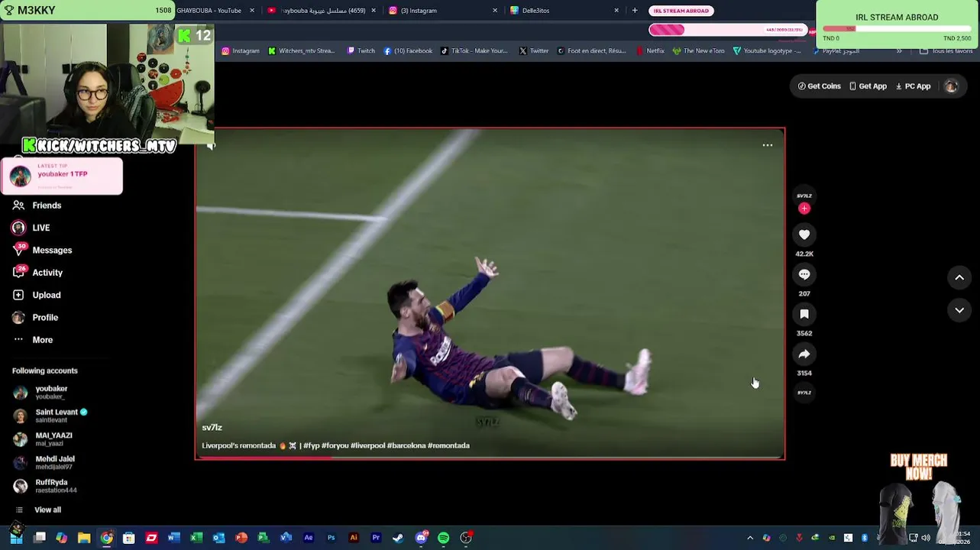Screen dimensions: 980x550
Task: Expand the More sidebar menu
Action: coord(33,340)
